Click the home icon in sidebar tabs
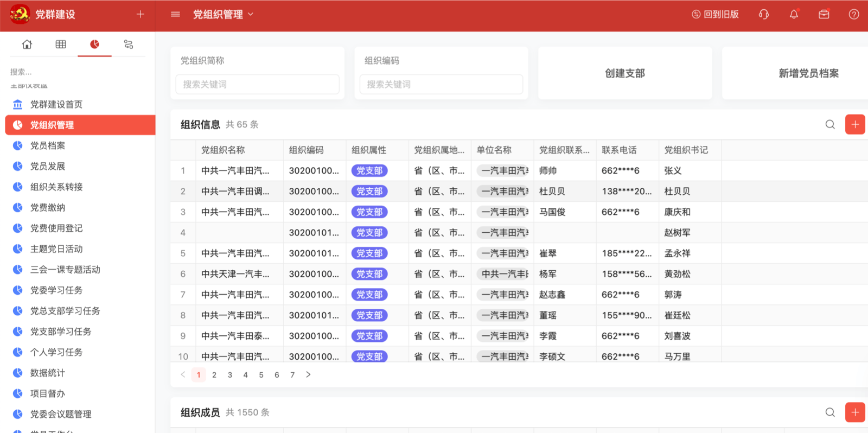Viewport: 868px width, 433px height. [x=27, y=44]
